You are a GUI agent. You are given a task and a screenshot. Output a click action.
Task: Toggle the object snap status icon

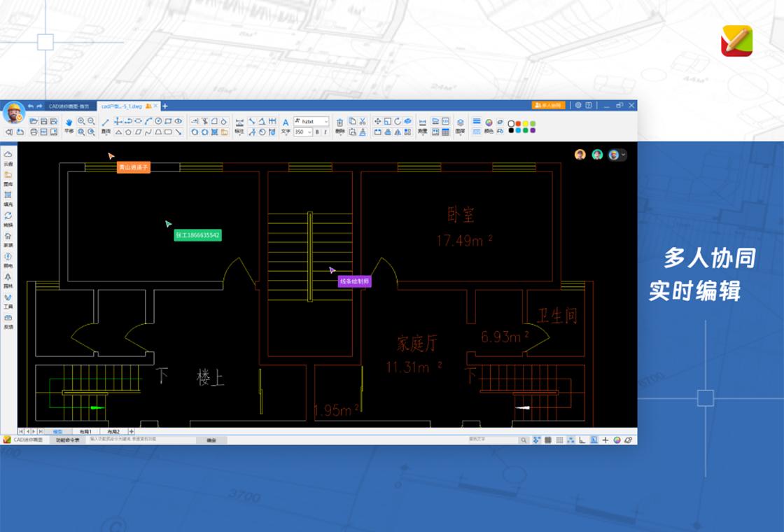click(570, 440)
